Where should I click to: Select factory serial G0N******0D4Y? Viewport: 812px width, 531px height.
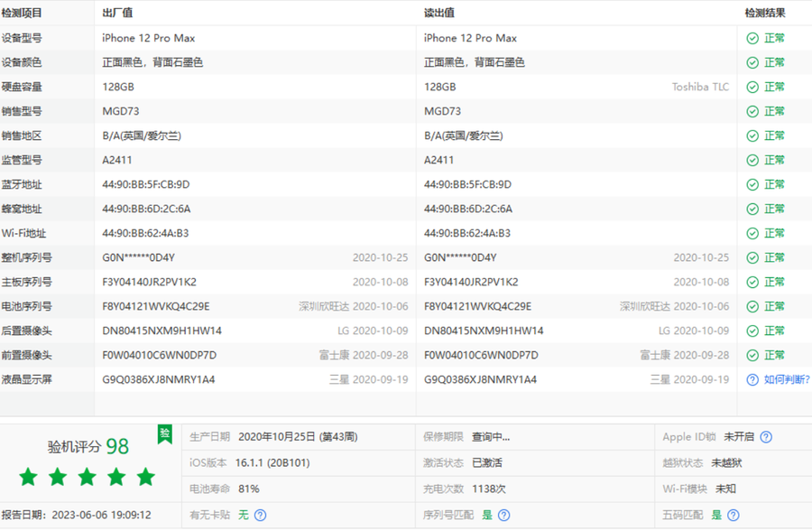click(139, 257)
